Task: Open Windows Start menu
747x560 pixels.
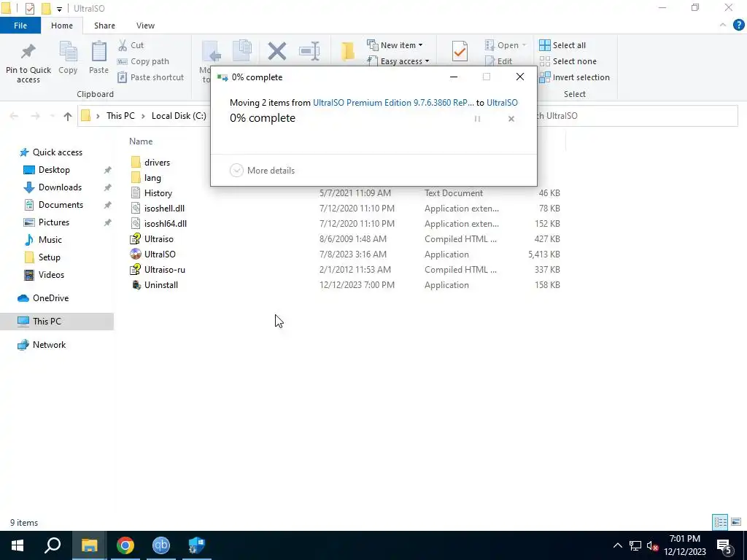Action: click(x=18, y=545)
